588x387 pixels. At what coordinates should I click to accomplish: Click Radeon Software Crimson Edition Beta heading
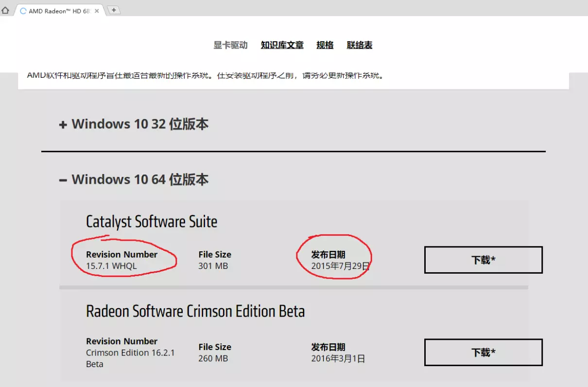click(195, 311)
